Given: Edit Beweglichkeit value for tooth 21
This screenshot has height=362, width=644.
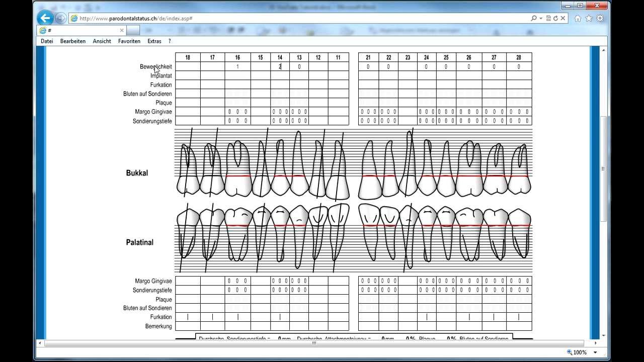Looking at the screenshot, I should pos(368,66).
